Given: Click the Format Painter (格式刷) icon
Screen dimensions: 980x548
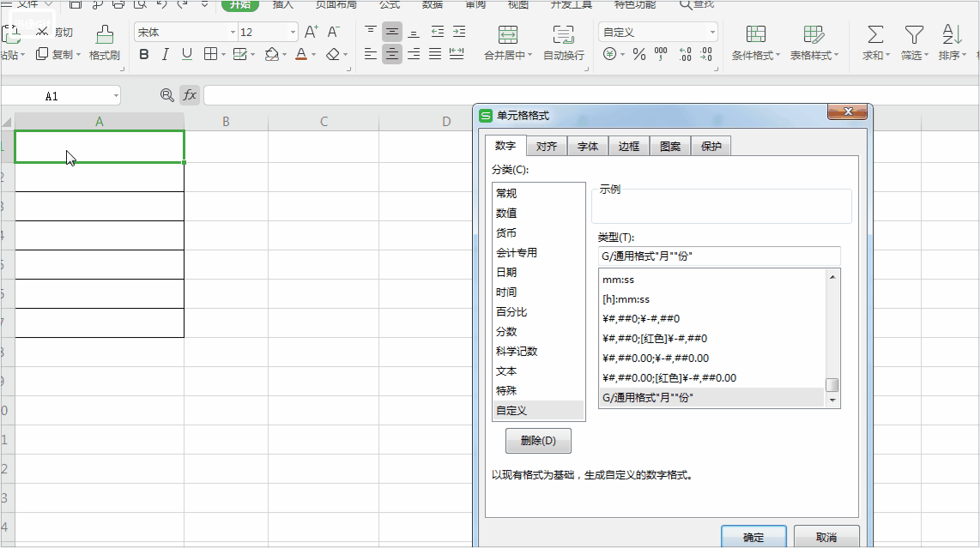Looking at the screenshot, I should click(x=105, y=35).
